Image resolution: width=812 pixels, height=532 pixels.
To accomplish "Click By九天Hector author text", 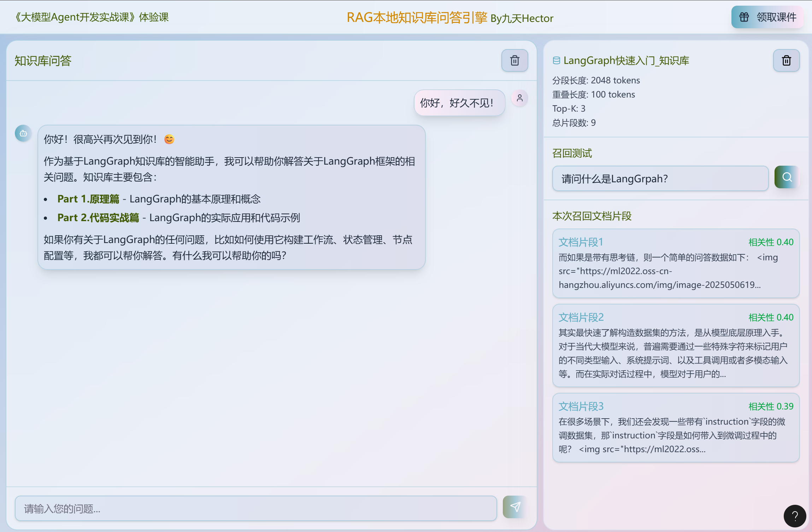I will point(522,18).
